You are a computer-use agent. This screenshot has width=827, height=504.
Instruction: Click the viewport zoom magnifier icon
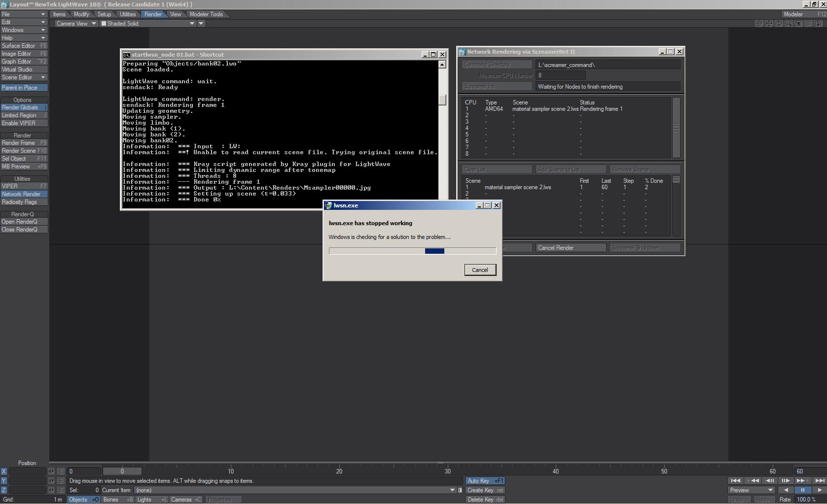(x=789, y=24)
